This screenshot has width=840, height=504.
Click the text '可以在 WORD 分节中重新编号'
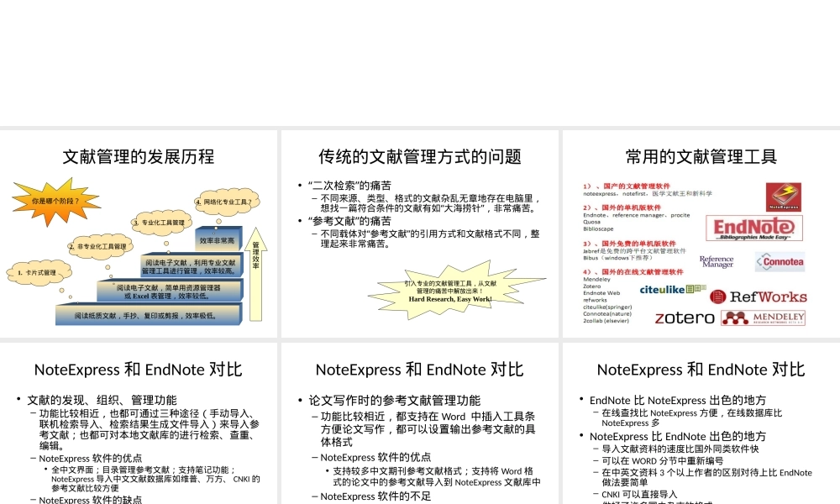coord(662,460)
